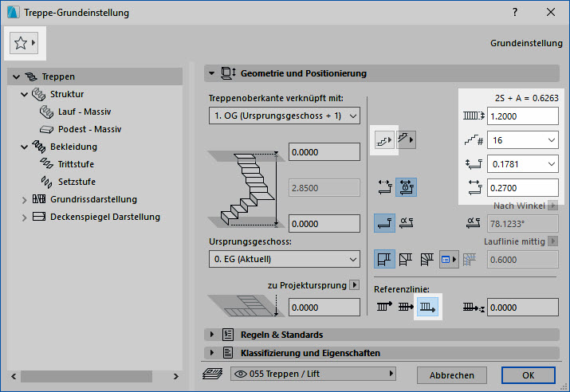The height and width of the screenshot is (392, 570).
Task: Edit tread depth 0.2700 field
Action: 523,188
